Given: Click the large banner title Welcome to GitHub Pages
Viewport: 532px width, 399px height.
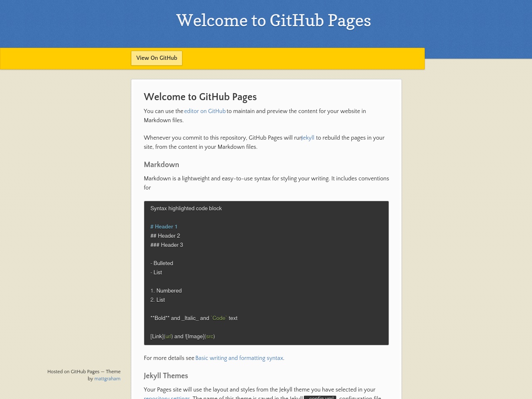Looking at the screenshot, I should pyautogui.click(x=273, y=20).
